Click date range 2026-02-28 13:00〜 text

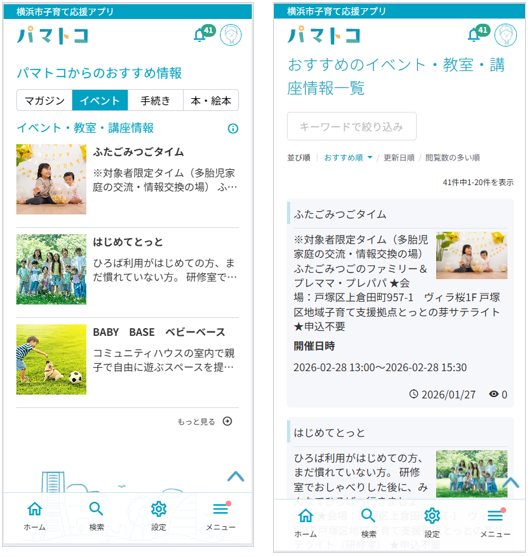tap(380, 367)
